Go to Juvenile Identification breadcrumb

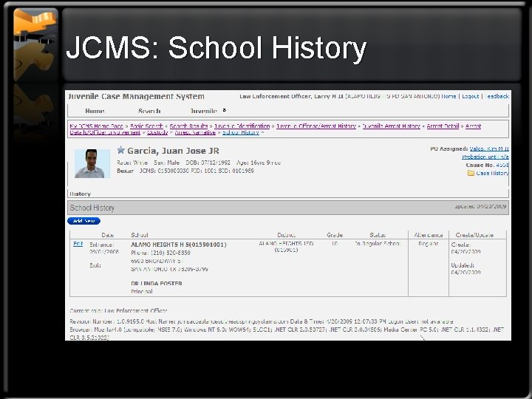coord(242,126)
